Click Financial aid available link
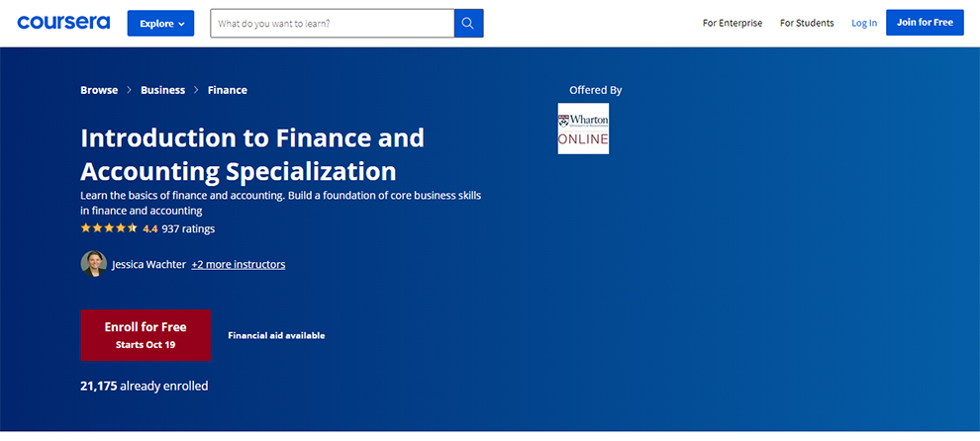Screen dimensions: 980x441 pyautogui.click(x=276, y=335)
